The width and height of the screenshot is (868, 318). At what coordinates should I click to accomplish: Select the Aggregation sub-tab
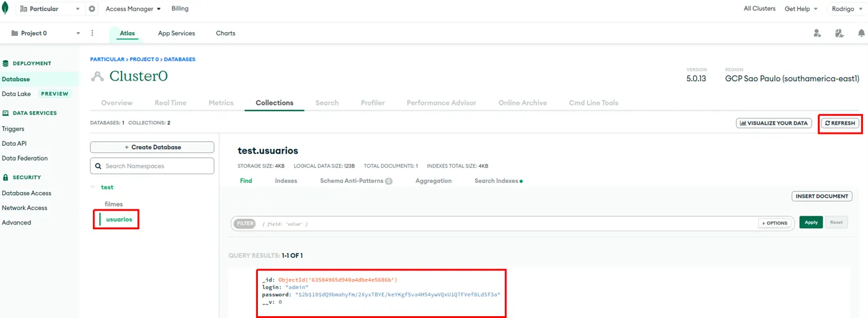coord(433,181)
